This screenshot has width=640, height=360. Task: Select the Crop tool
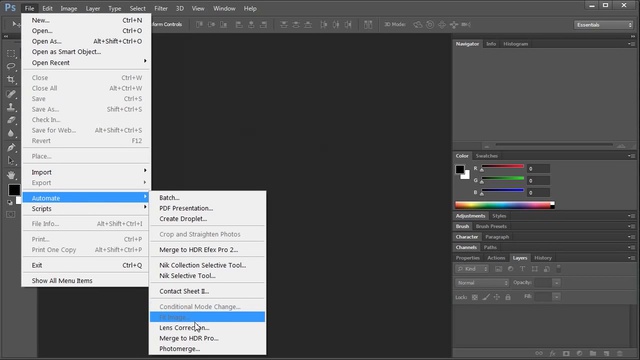(x=11, y=80)
